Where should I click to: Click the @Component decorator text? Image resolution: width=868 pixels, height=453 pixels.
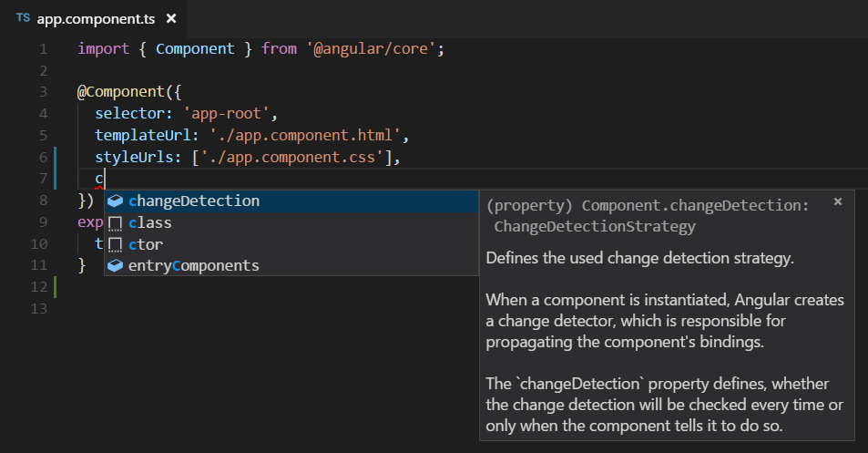coord(115,92)
